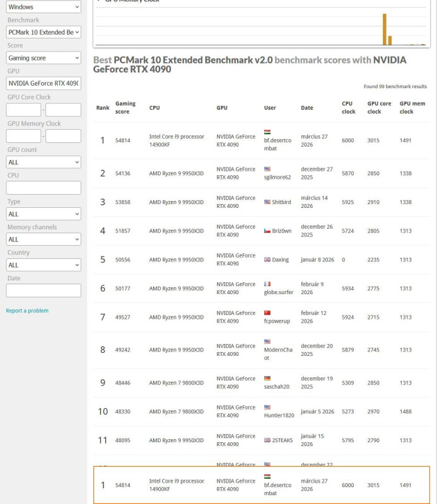
Task: Open user 2STEAKS's result
Action: [283, 440]
